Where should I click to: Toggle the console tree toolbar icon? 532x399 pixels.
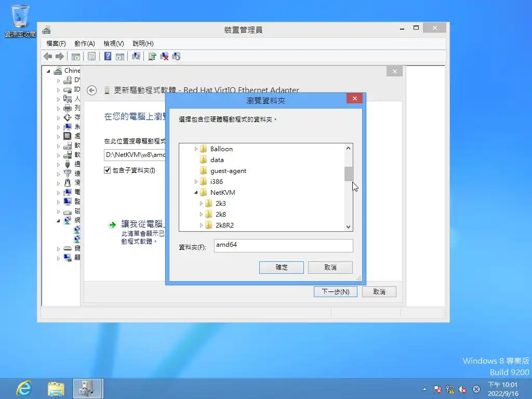tap(76, 56)
